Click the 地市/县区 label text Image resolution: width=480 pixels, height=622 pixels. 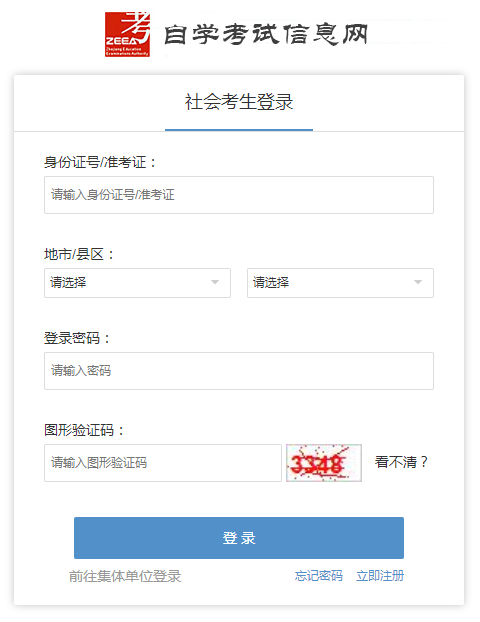click(x=79, y=254)
